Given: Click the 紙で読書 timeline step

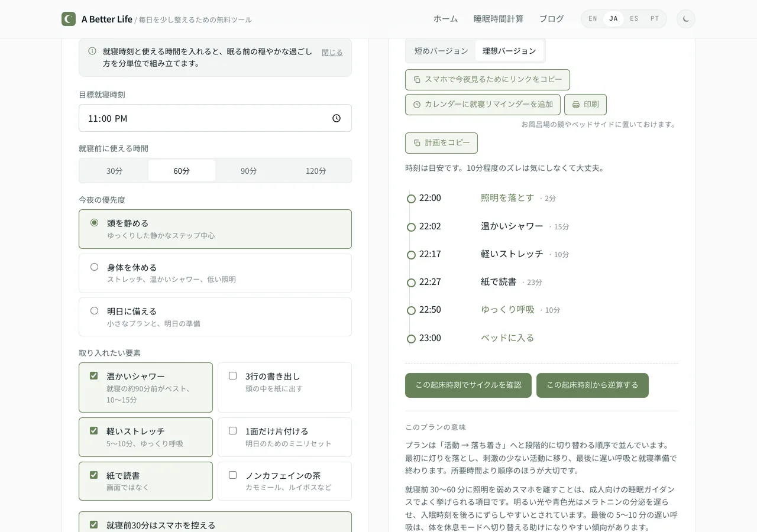Looking at the screenshot, I should (x=499, y=282).
